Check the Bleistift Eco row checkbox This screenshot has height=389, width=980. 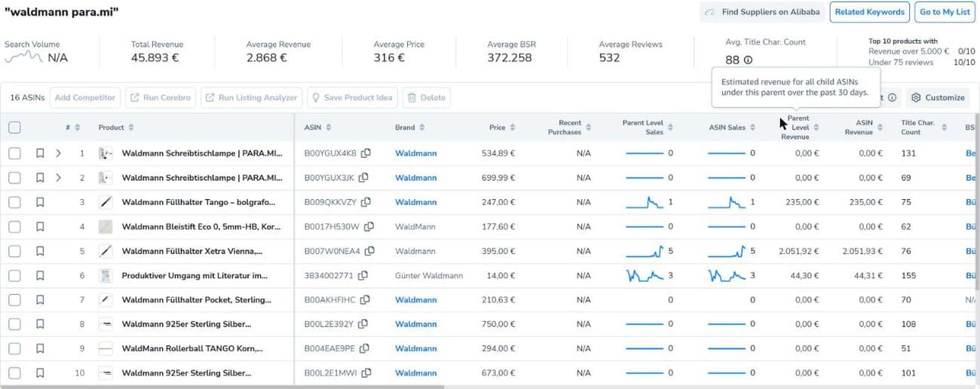point(14,226)
